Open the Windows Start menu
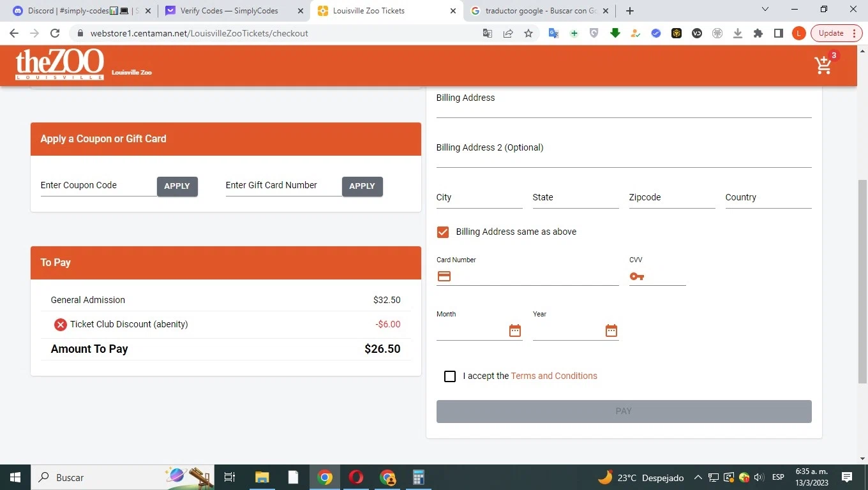The image size is (868, 490). pyautogui.click(x=15, y=477)
